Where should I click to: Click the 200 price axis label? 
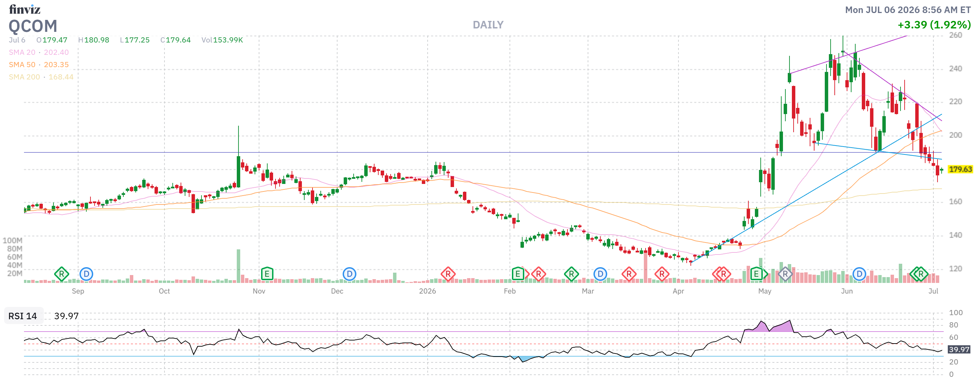[955, 135]
